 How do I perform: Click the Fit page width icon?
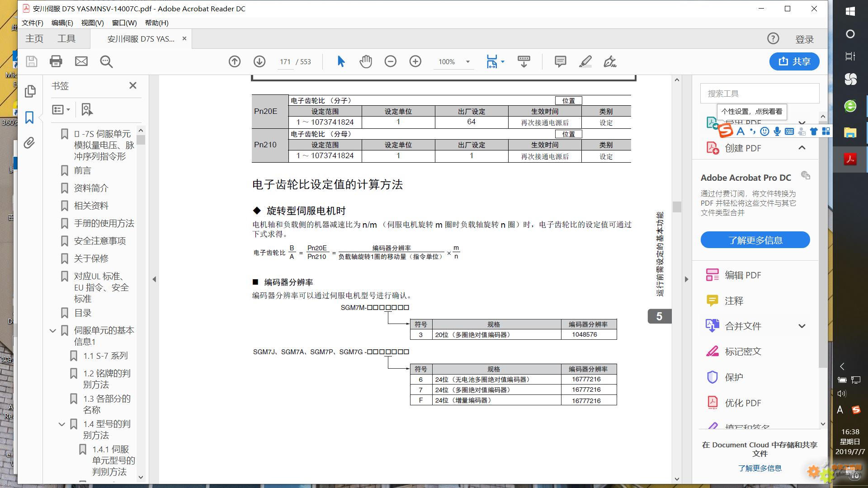coord(491,61)
